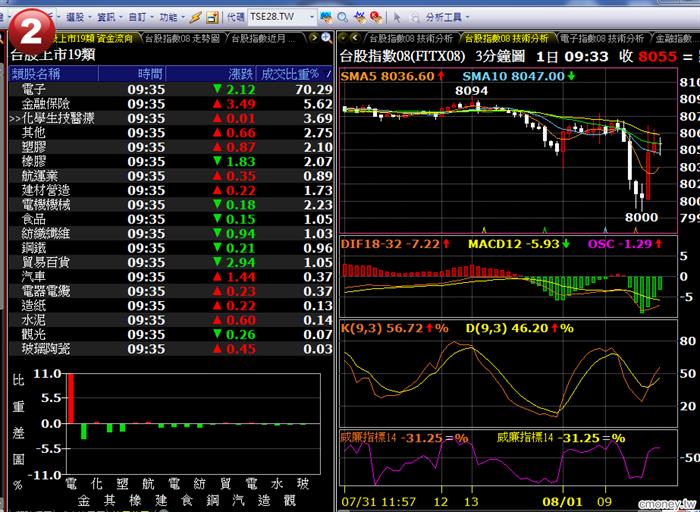Viewport: 700px width, 512px height.
Task: Click the 8000 low price label on candlestick chart
Action: click(x=642, y=217)
